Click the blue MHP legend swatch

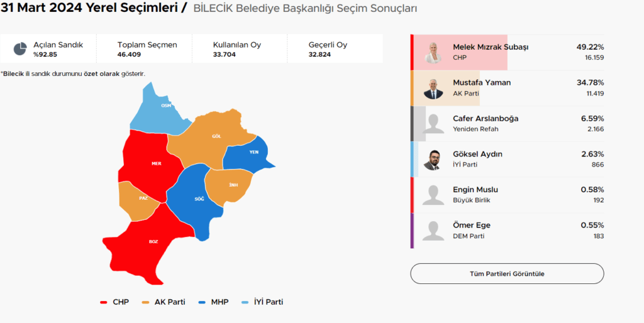[203, 302]
